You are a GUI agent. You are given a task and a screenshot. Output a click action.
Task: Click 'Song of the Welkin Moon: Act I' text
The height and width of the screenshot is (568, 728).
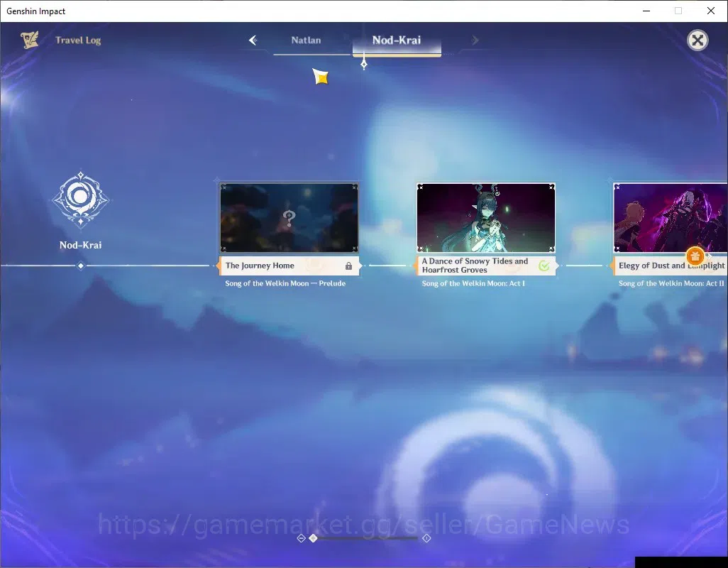pyautogui.click(x=473, y=283)
